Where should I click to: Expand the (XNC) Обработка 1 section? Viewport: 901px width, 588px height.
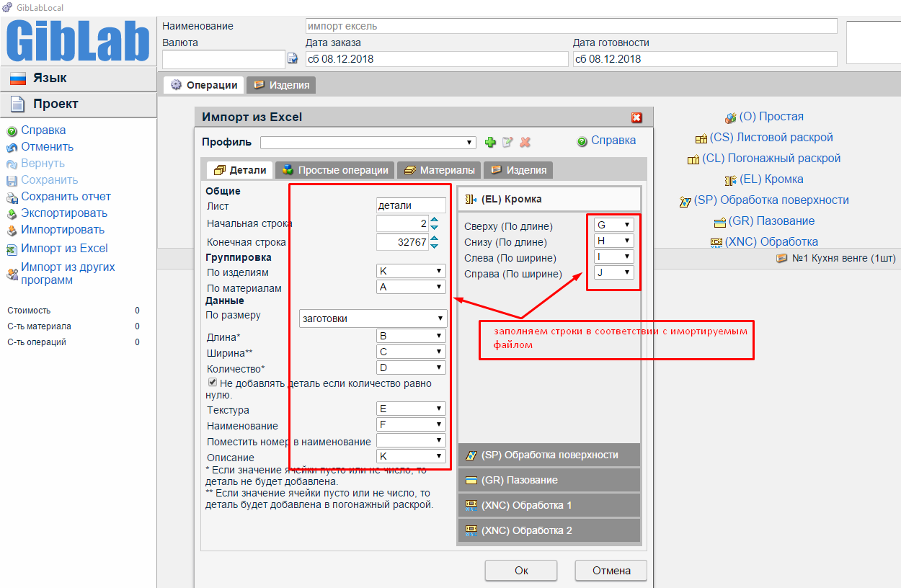549,505
